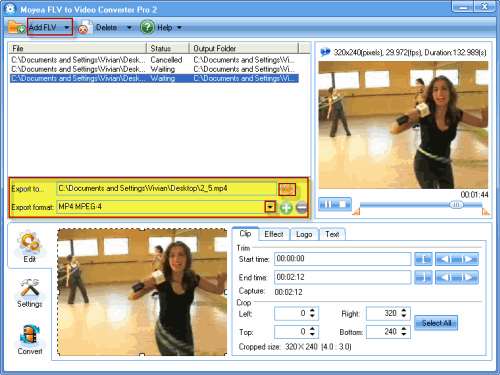Click the pause button in preview player
Image resolution: width=500 pixels, height=375 pixels.
click(328, 204)
